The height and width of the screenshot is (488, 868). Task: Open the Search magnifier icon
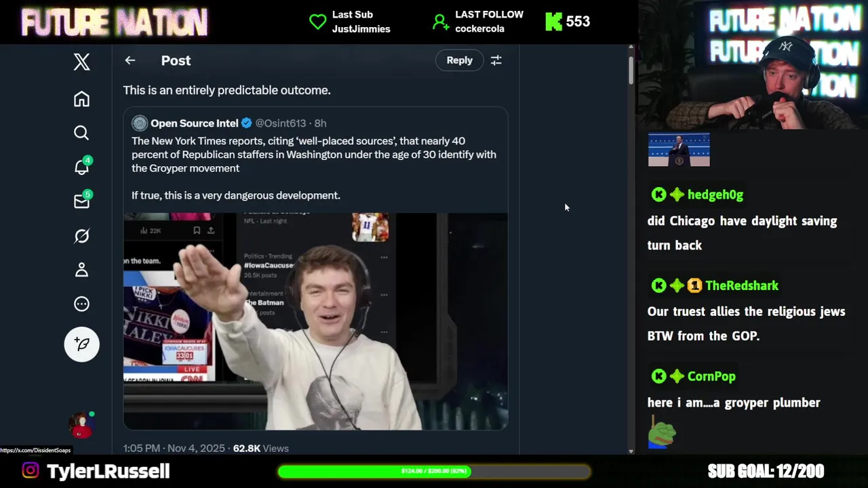coord(81,133)
